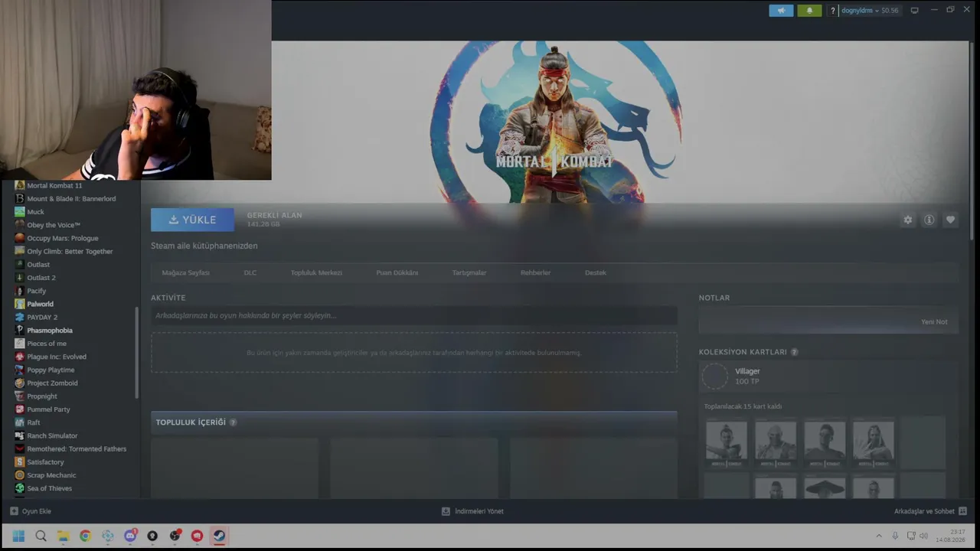Screen dimensions: 980x551
Task: Click the Plague Inc: Evolved game icon
Action: [19, 357]
